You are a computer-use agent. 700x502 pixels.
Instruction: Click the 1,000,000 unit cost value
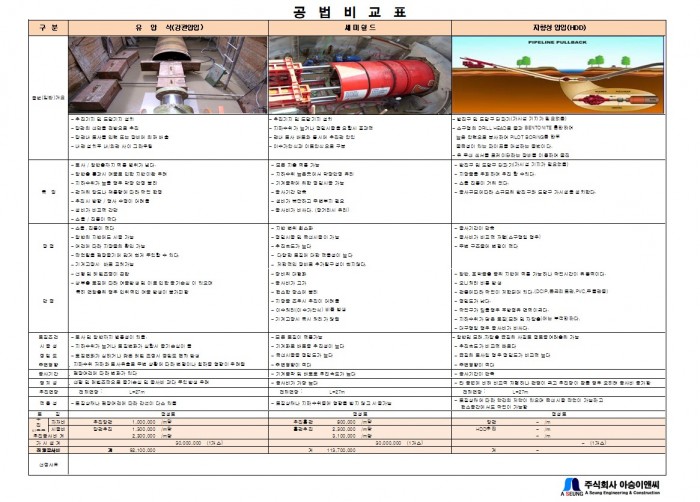[143, 421]
